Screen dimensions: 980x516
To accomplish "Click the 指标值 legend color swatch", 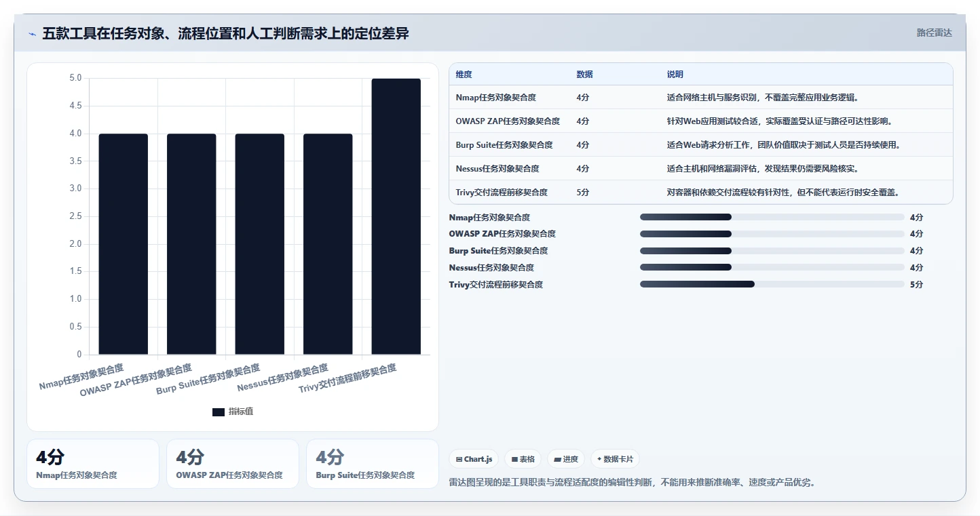I will click(x=219, y=412).
